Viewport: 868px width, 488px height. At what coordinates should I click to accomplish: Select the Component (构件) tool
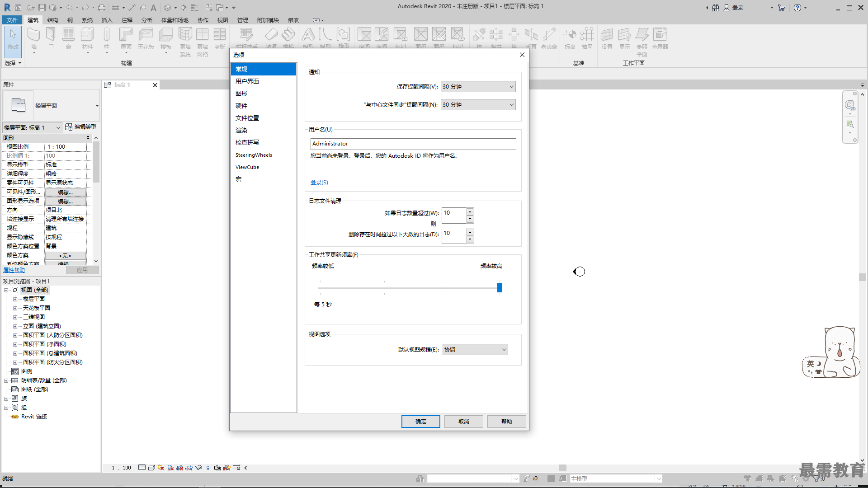point(87,38)
